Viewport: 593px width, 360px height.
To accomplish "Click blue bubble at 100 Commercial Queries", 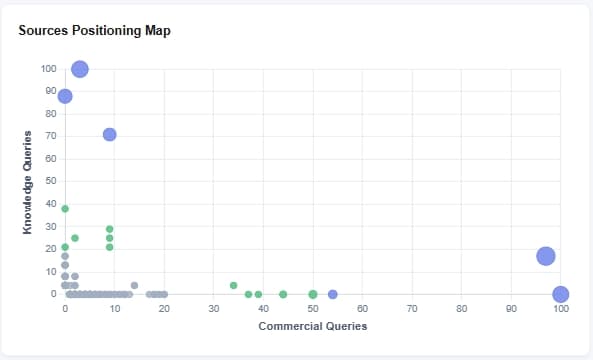I will (x=560, y=294).
